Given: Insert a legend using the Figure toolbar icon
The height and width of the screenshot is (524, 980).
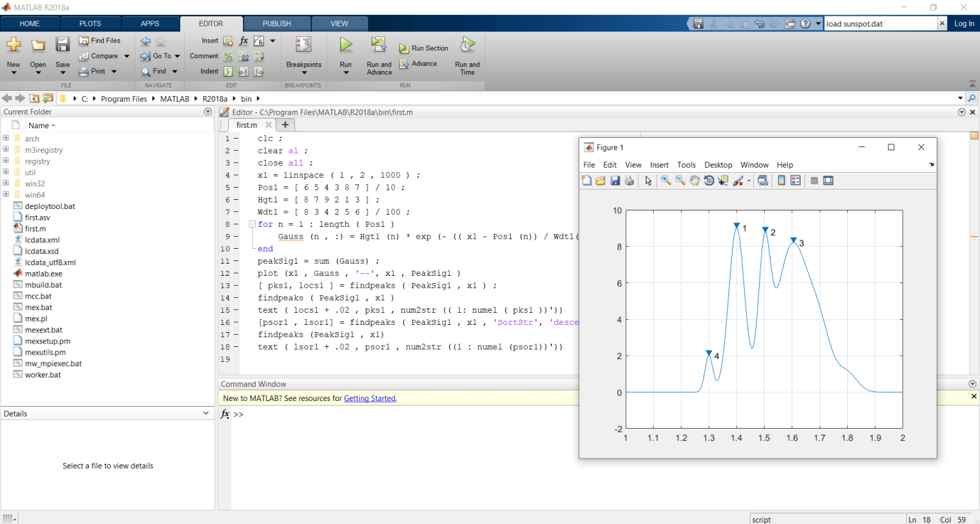Looking at the screenshot, I should (795, 181).
